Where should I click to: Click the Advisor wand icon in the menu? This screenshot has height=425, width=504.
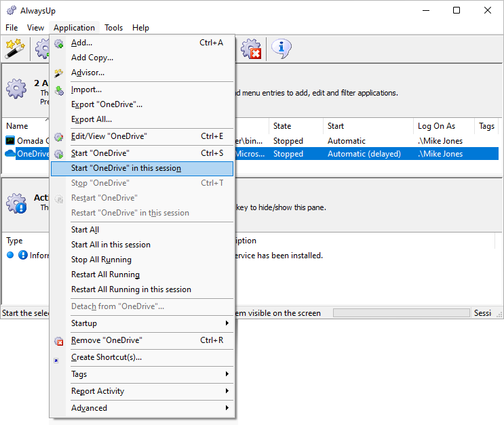(59, 73)
